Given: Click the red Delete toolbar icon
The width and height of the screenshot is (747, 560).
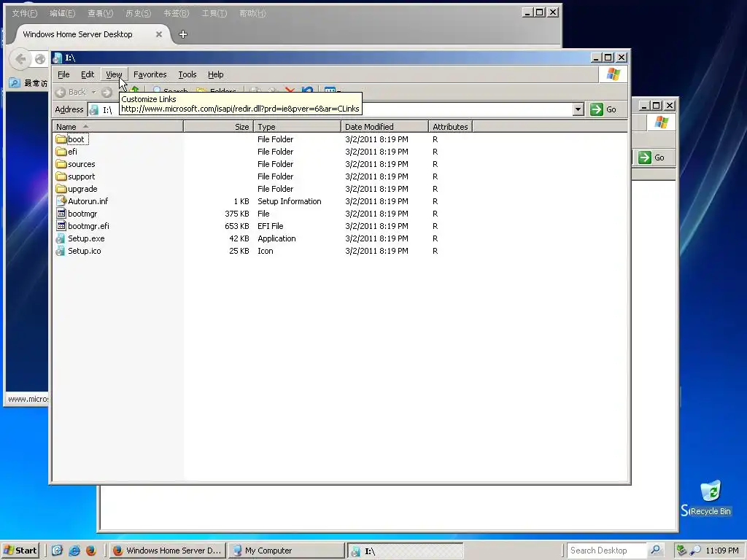Looking at the screenshot, I should click(289, 90).
